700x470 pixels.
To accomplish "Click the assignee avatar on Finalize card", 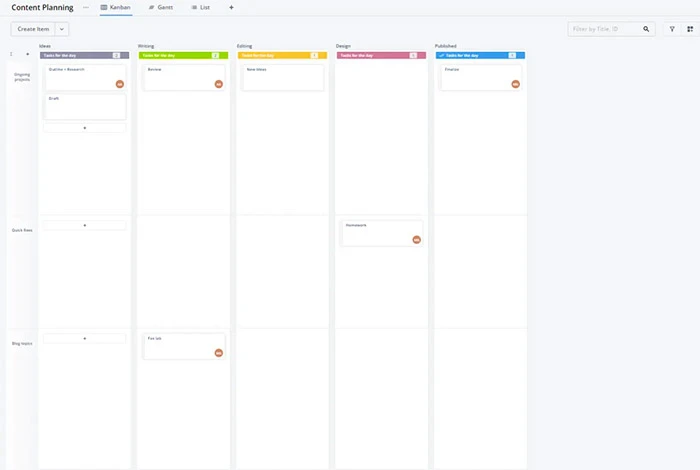I will click(x=516, y=84).
